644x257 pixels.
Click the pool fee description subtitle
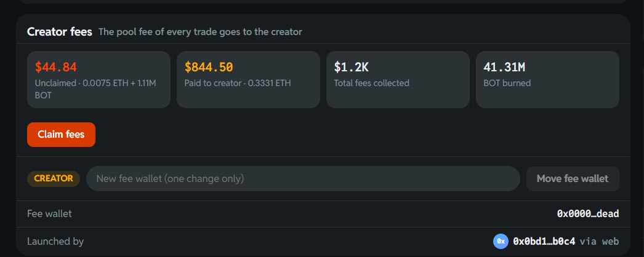click(x=201, y=31)
